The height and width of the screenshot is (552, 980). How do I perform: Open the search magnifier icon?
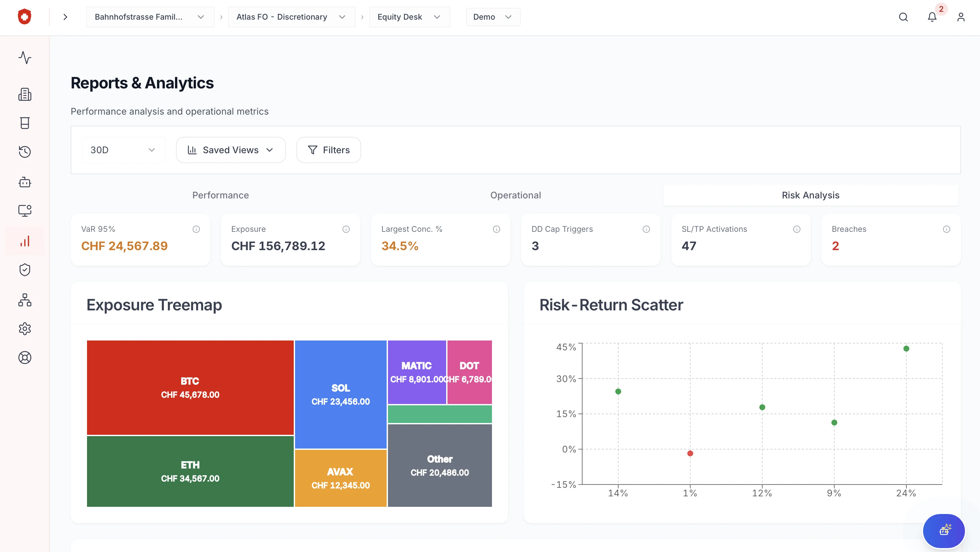pos(903,17)
